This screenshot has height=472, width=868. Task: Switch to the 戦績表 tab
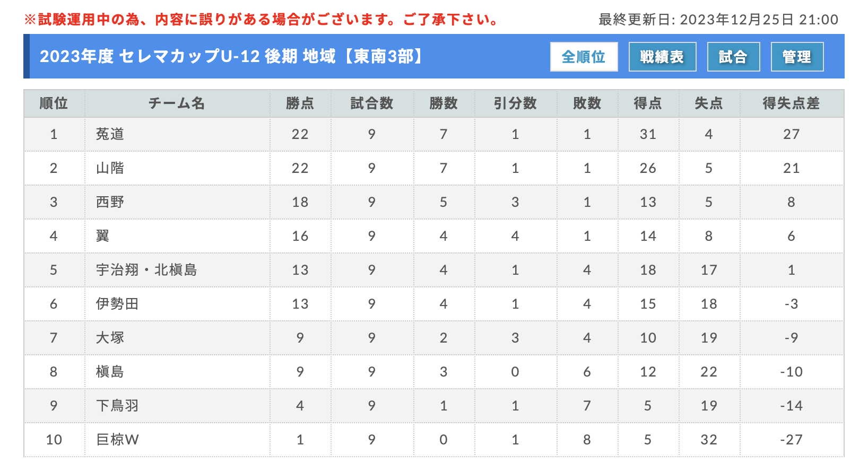tap(662, 57)
